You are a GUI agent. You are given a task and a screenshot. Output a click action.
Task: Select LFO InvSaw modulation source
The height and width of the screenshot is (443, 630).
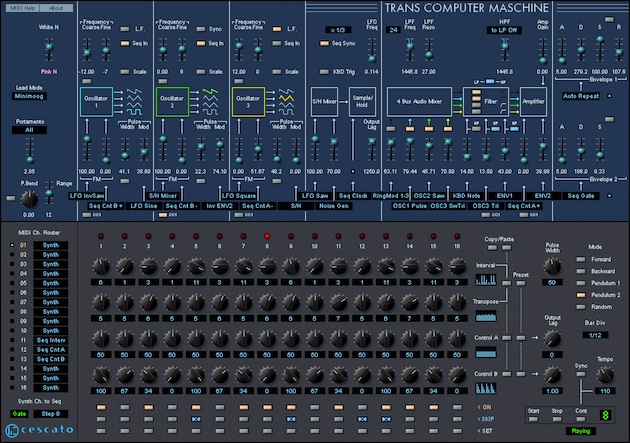click(87, 196)
